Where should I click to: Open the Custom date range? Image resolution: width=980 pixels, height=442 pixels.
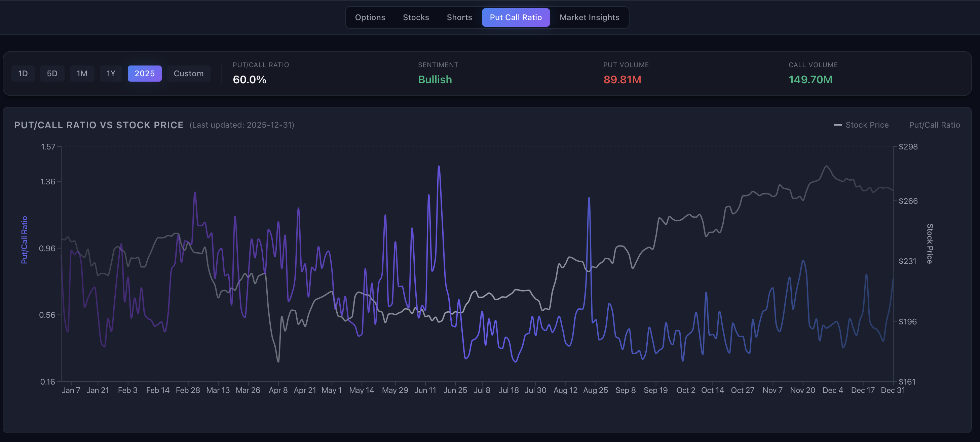(188, 73)
